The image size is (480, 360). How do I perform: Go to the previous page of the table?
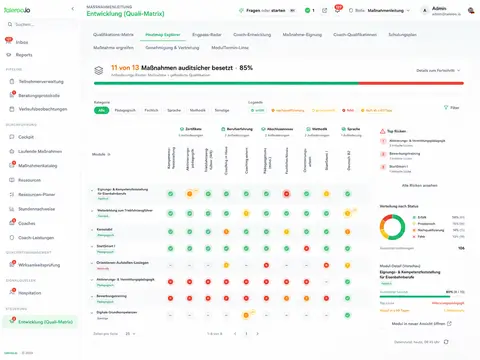[235, 334]
